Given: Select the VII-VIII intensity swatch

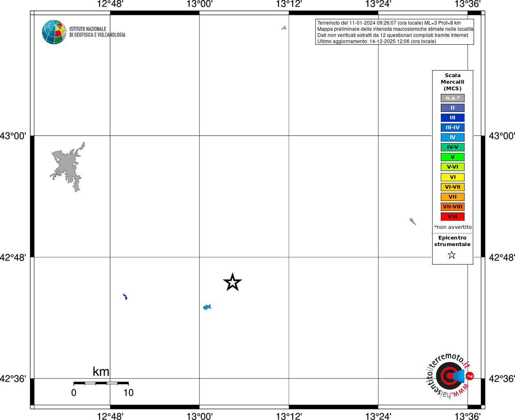Looking at the screenshot, I should (x=453, y=207).
